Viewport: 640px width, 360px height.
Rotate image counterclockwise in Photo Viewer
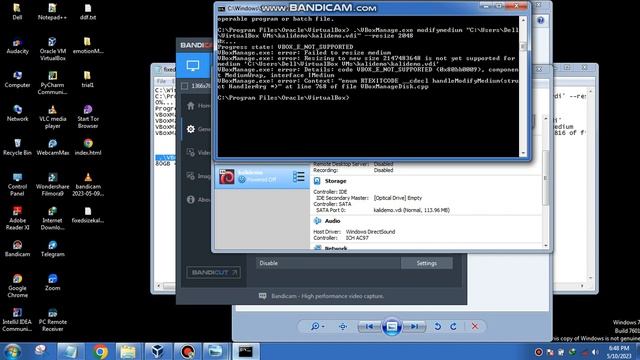(438, 327)
